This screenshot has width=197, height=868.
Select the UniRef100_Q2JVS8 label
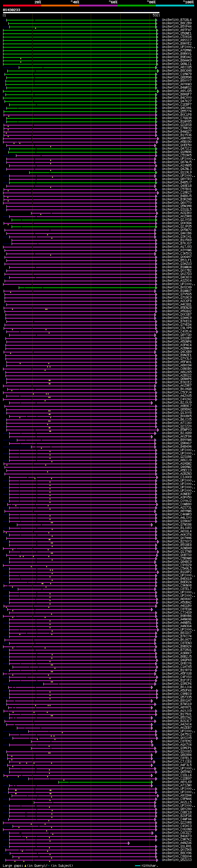pos(177,220)
